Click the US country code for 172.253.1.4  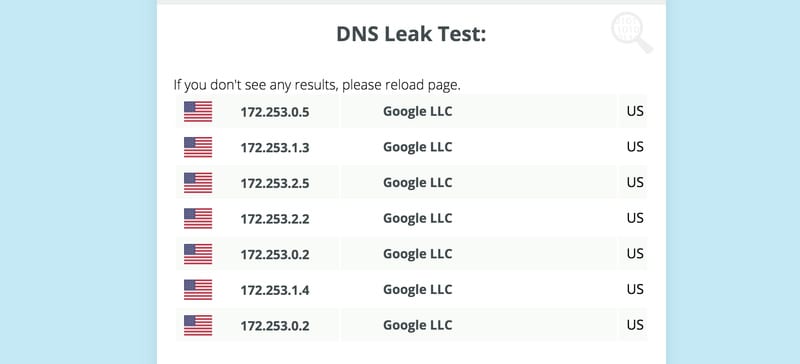(635, 290)
